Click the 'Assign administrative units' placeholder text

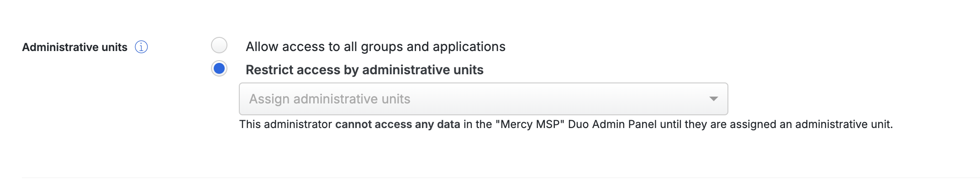pos(329,99)
